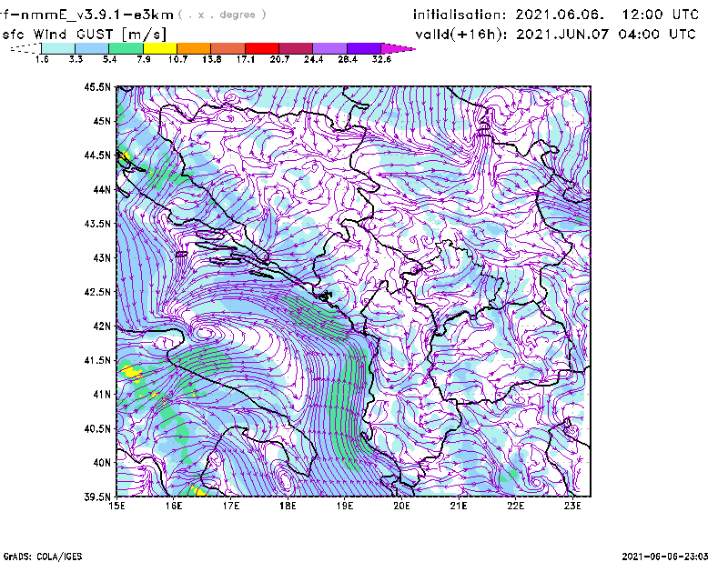Image resolution: width=728 pixels, height=562 pixels.
Task: Click legend value 17.1
Action: tap(246, 59)
